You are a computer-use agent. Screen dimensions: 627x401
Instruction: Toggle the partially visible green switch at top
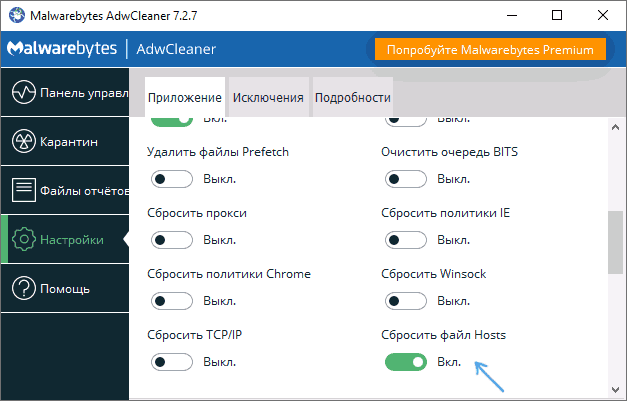pos(172,121)
